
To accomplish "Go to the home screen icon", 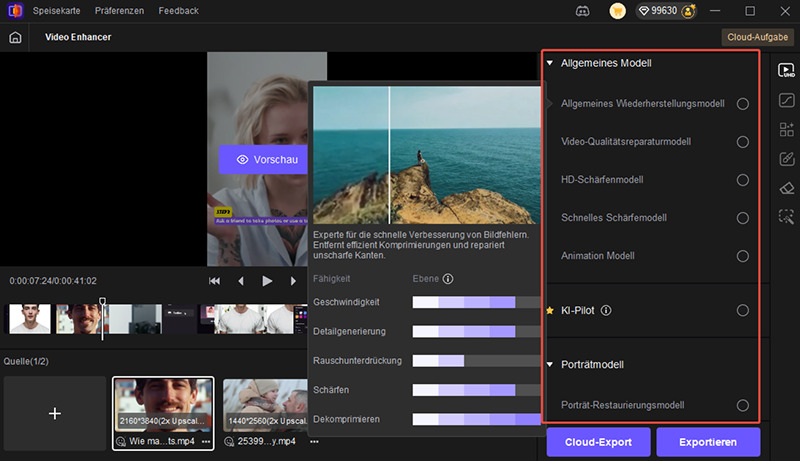I will (x=15, y=37).
